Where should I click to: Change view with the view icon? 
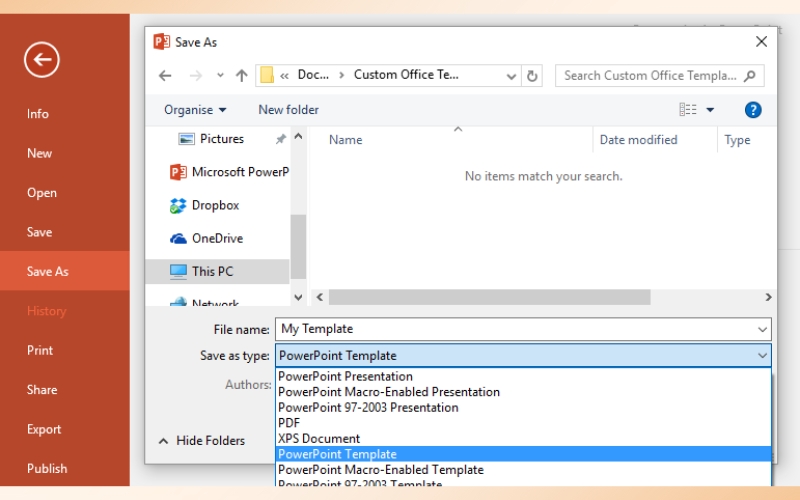point(688,110)
